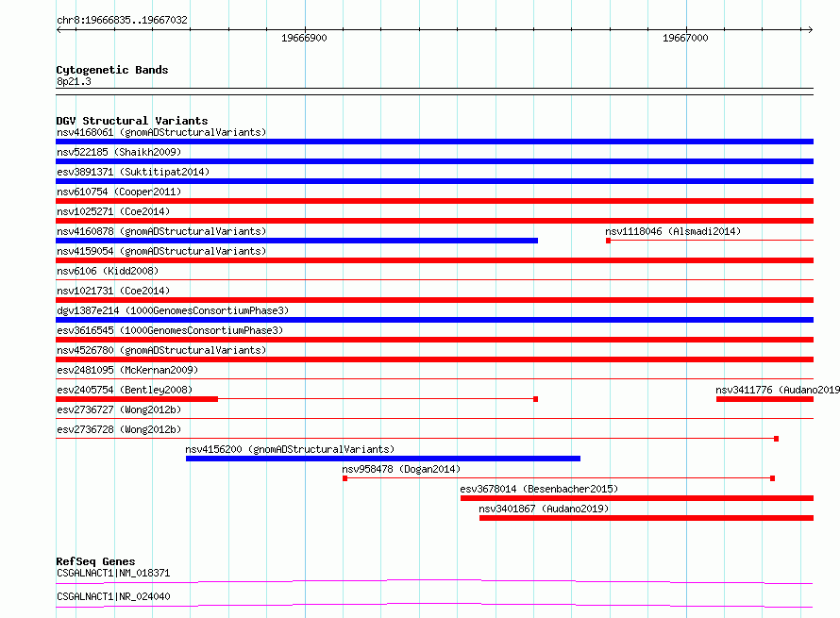The width and height of the screenshot is (840, 618).
Task: Click the blue bar under nsv522185
Action: click(434, 161)
